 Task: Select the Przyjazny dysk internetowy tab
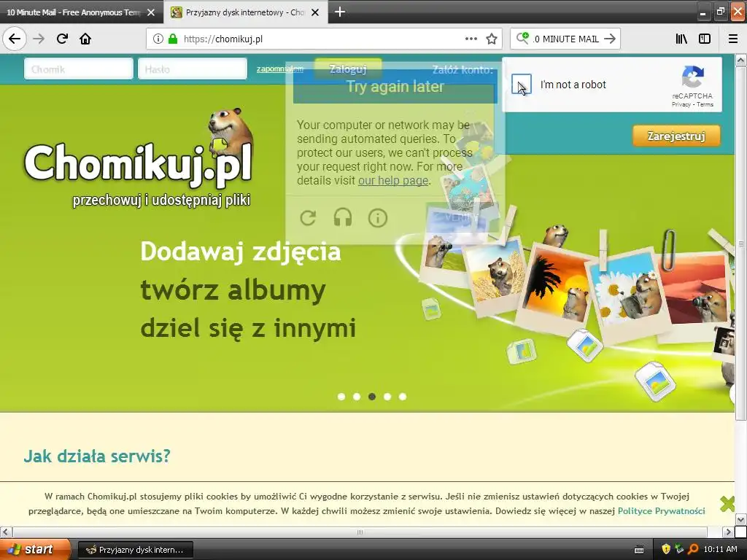245,12
